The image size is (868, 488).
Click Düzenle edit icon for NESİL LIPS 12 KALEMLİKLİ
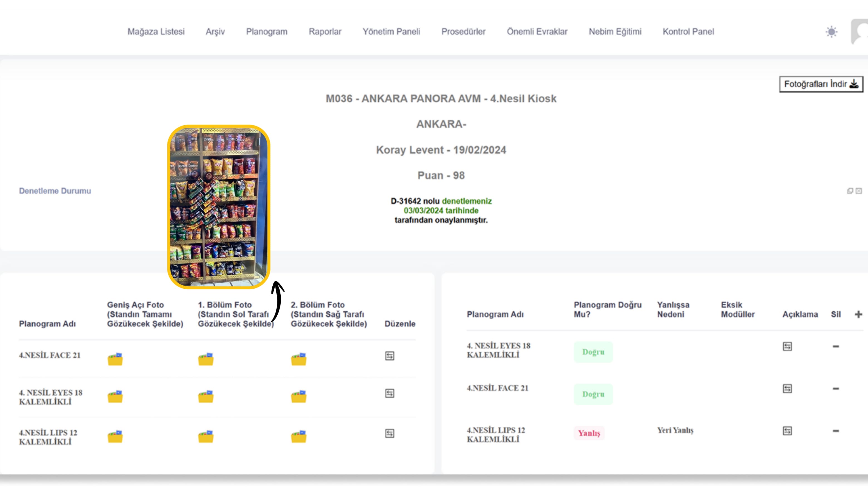389,433
